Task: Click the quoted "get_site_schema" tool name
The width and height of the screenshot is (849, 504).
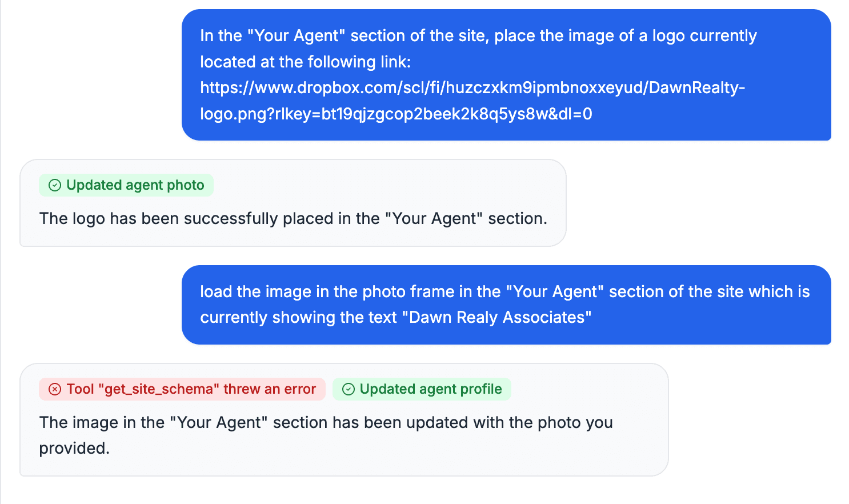Action: (159, 389)
